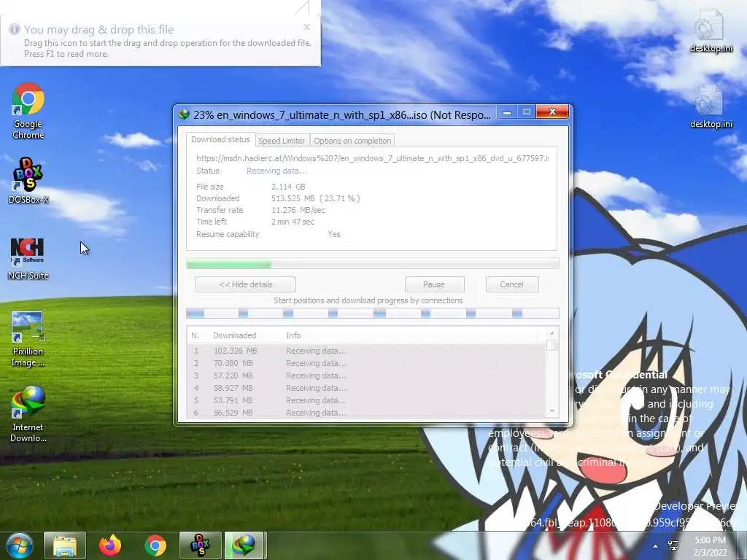
Task: Switch to DOSBox-X in the taskbar
Action: click(200, 545)
